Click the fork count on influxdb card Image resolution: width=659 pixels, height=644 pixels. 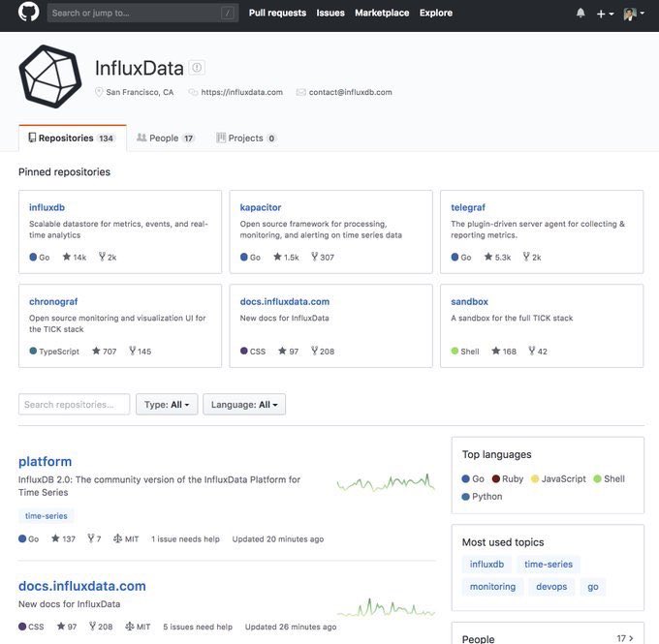click(x=108, y=257)
